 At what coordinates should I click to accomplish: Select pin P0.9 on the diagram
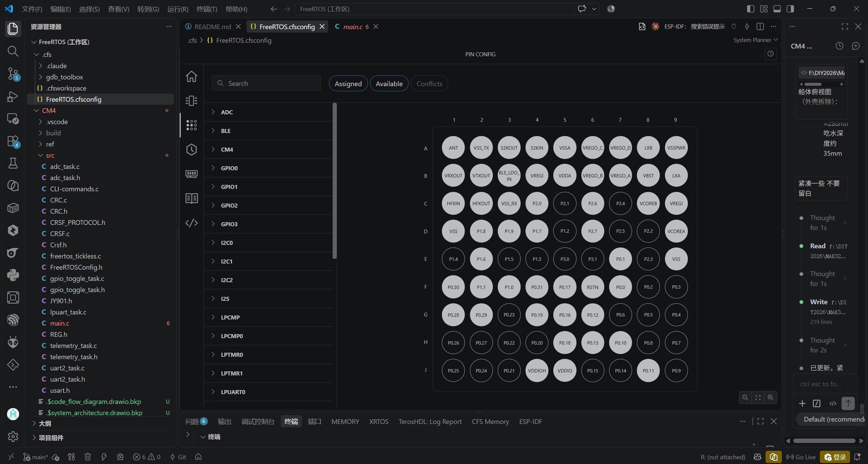(676, 370)
